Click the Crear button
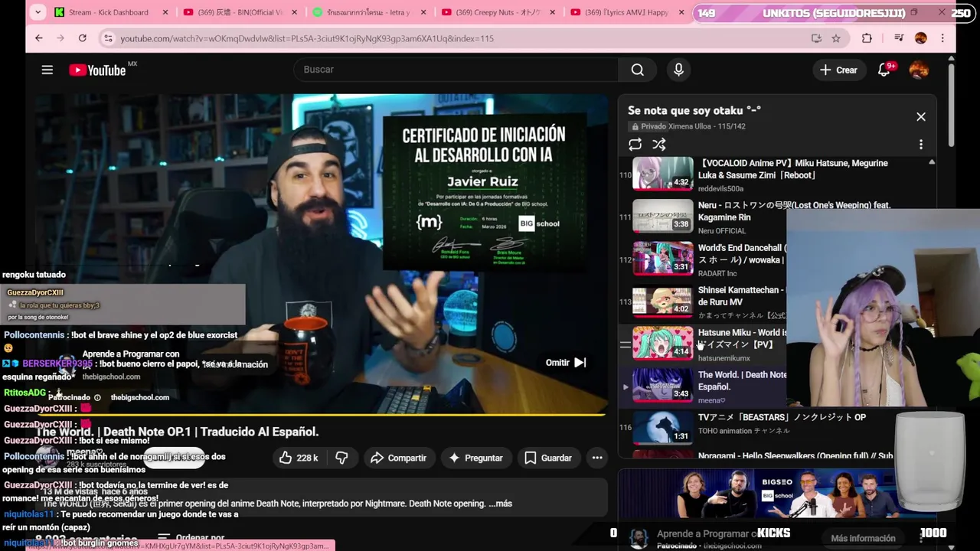The image size is (980, 551). point(839,70)
